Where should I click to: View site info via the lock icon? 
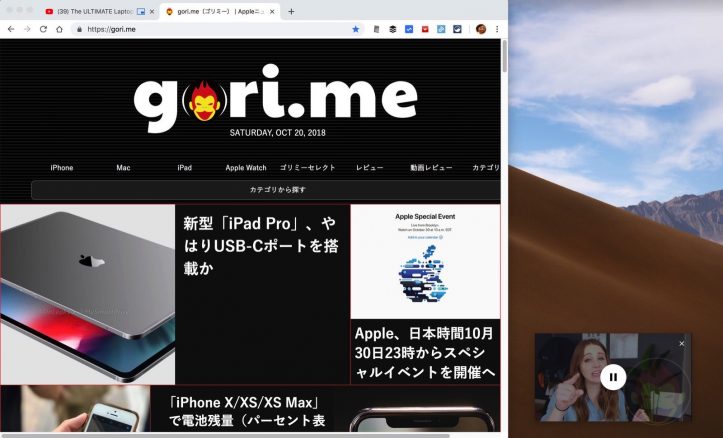click(x=79, y=29)
